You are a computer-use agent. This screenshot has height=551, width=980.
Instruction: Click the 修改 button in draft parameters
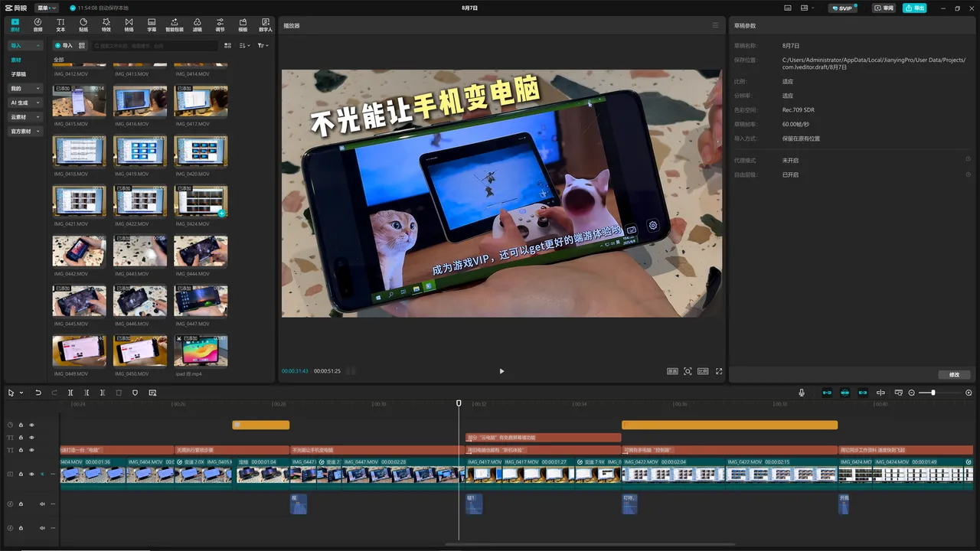954,375
